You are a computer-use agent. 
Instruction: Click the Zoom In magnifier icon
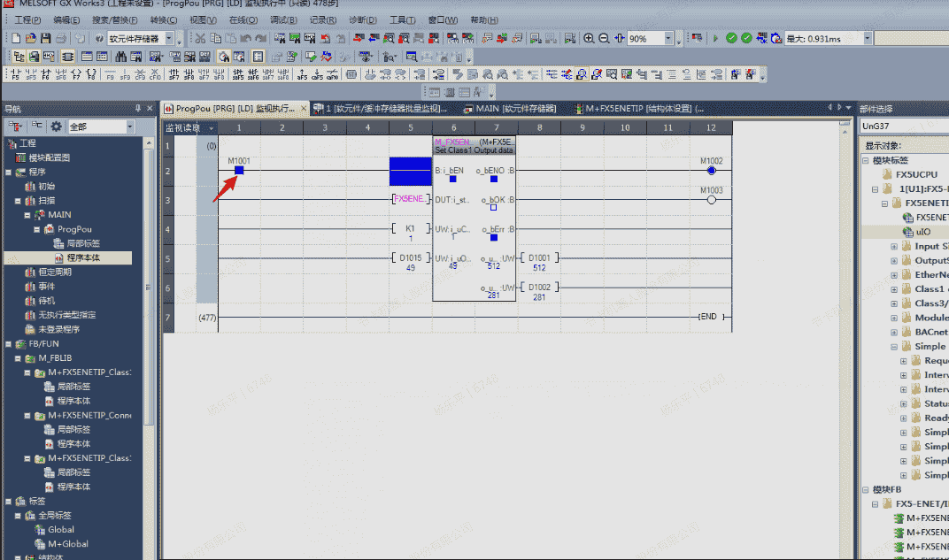coord(589,38)
